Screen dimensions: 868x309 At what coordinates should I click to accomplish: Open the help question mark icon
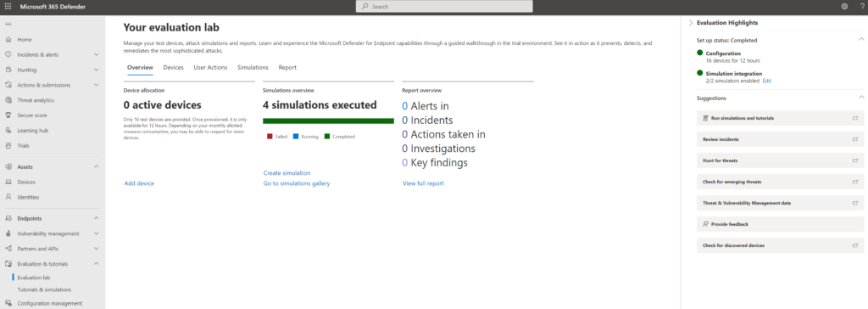click(x=862, y=7)
